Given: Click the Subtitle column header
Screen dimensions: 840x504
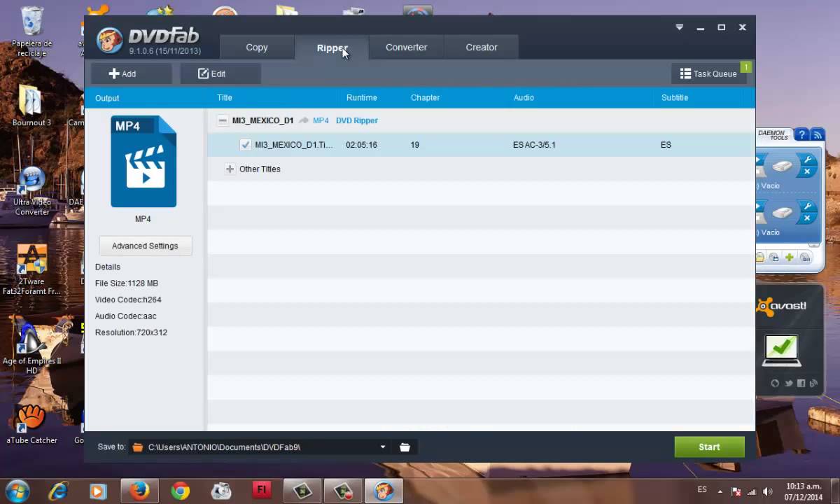Looking at the screenshot, I should 675,97.
